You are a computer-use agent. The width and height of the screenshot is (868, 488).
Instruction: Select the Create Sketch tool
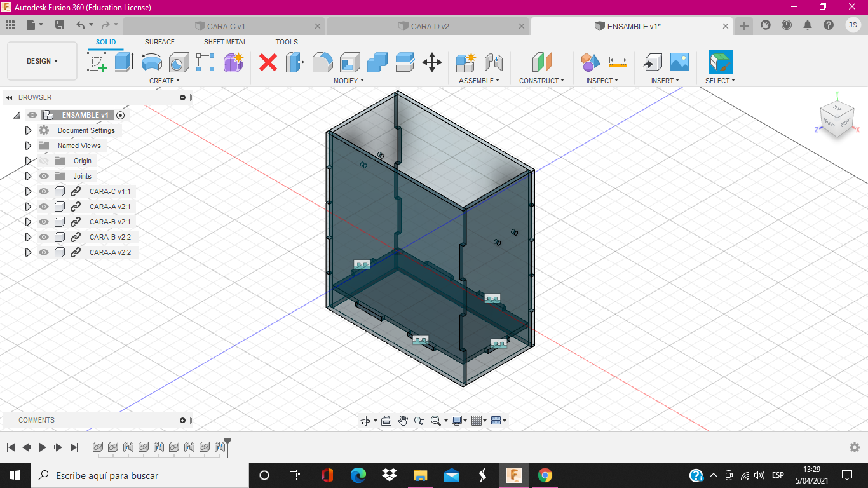[97, 62]
